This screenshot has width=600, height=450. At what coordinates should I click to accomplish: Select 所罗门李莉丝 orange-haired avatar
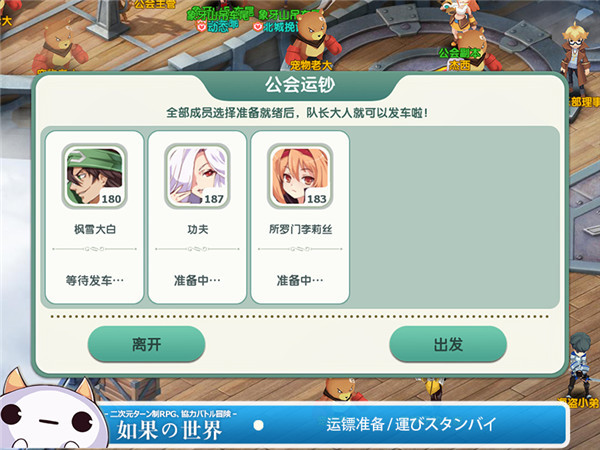coord(300,176)
